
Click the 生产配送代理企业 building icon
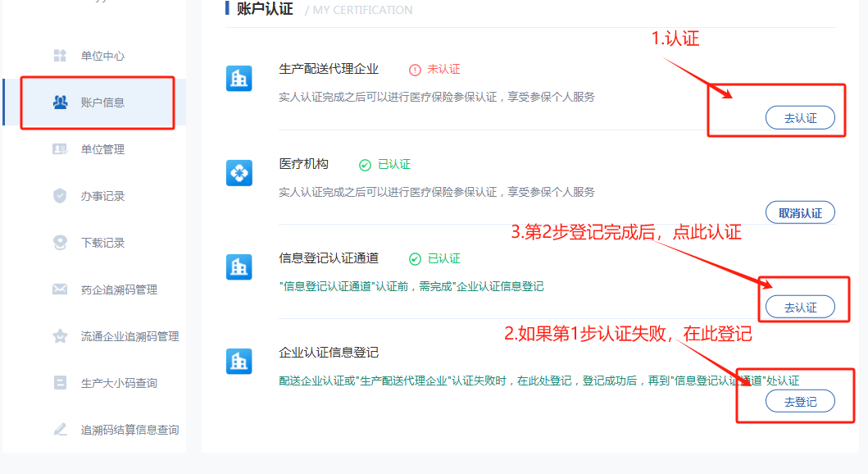tap(239, 78)
